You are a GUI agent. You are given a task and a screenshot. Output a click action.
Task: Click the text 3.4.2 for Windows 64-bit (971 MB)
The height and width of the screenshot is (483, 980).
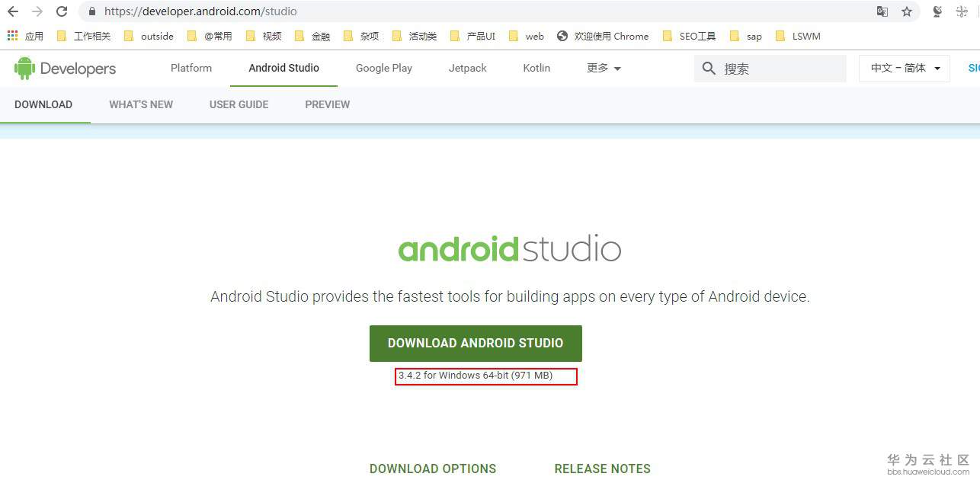point(476,376)
